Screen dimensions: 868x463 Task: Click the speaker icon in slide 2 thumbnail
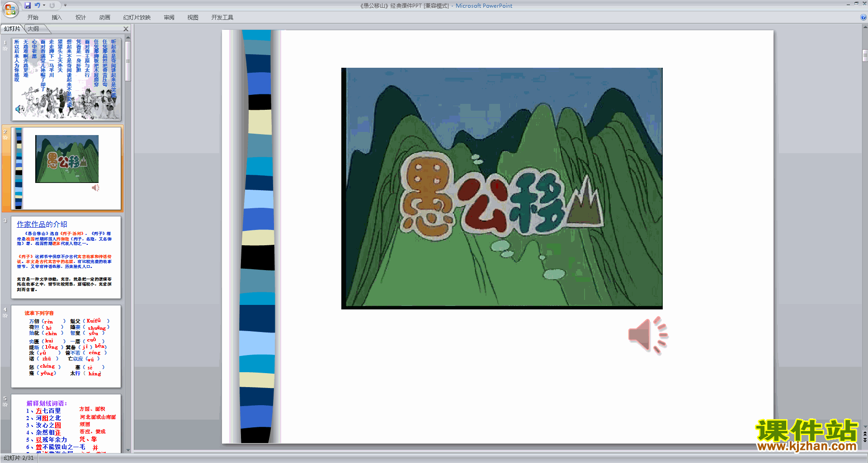pyautogui.click(x=96, y=187)
